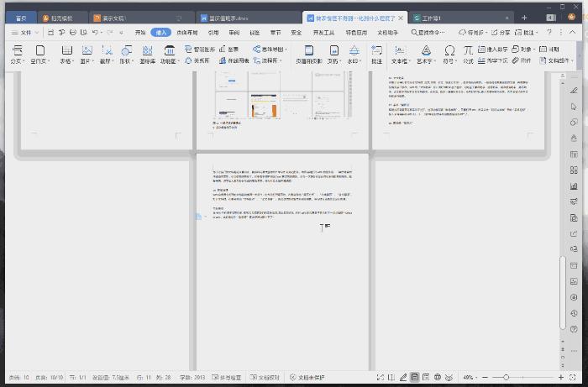Toggle 文档未保护 protection status

click(312, 378)
